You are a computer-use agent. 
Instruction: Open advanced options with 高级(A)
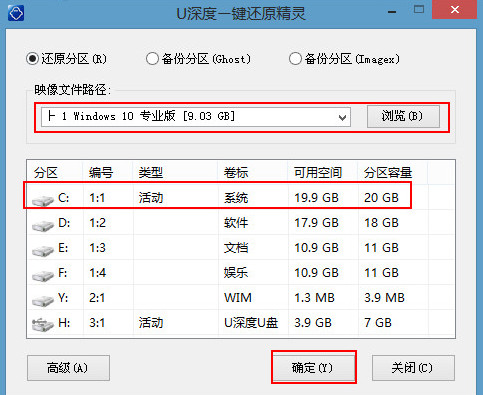(68, 368)
